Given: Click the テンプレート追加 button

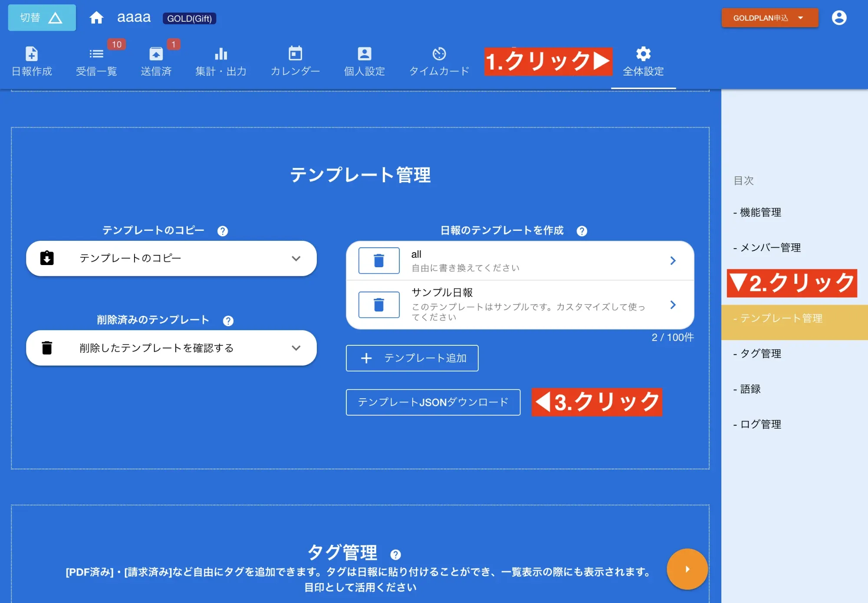Looking at the screenshot, I should point(412,358).
